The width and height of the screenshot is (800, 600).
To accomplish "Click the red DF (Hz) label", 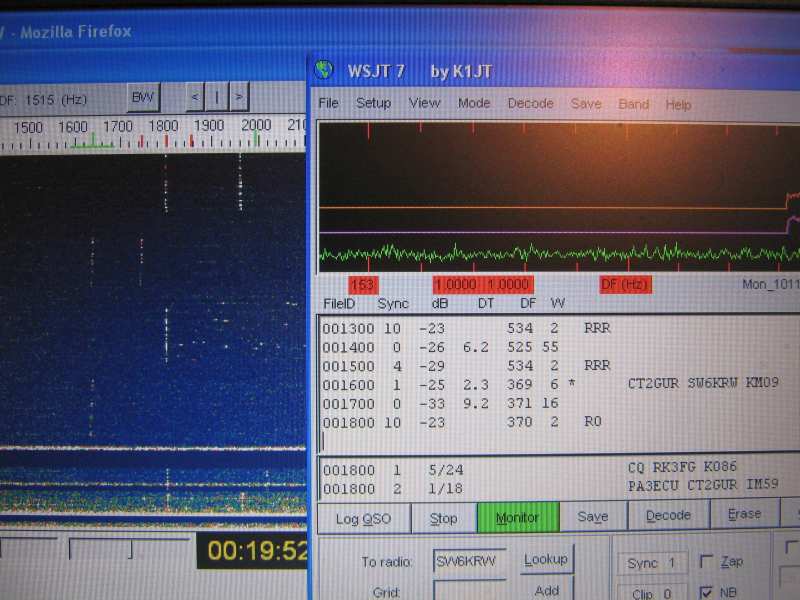I will click(x=626, y=284).
